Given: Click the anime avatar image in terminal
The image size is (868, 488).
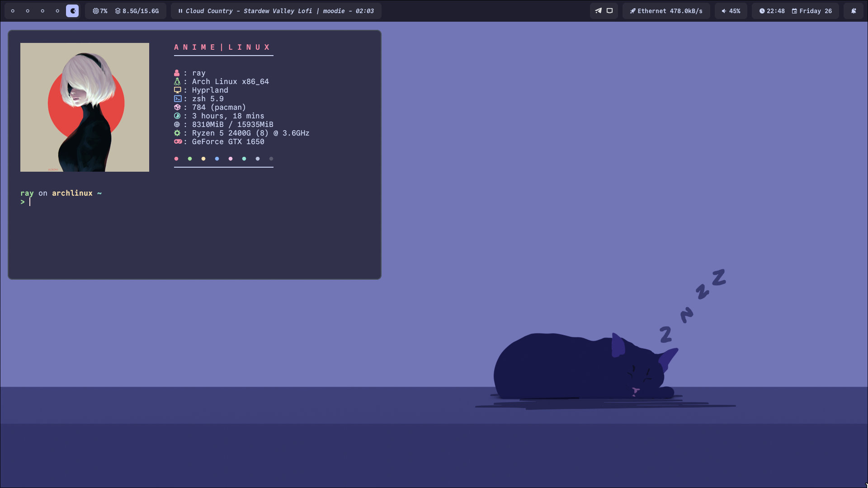Looking at the screenshot, I should coord(85,107).
